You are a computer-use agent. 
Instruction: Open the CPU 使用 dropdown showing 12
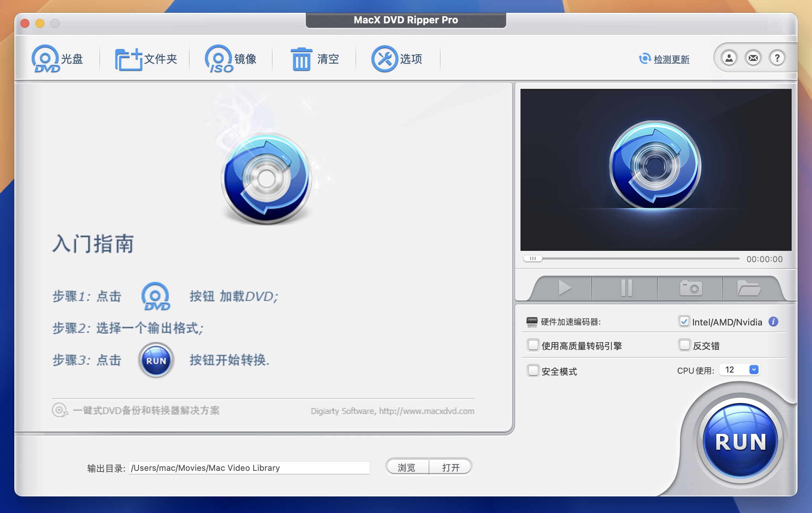(739, 370)
